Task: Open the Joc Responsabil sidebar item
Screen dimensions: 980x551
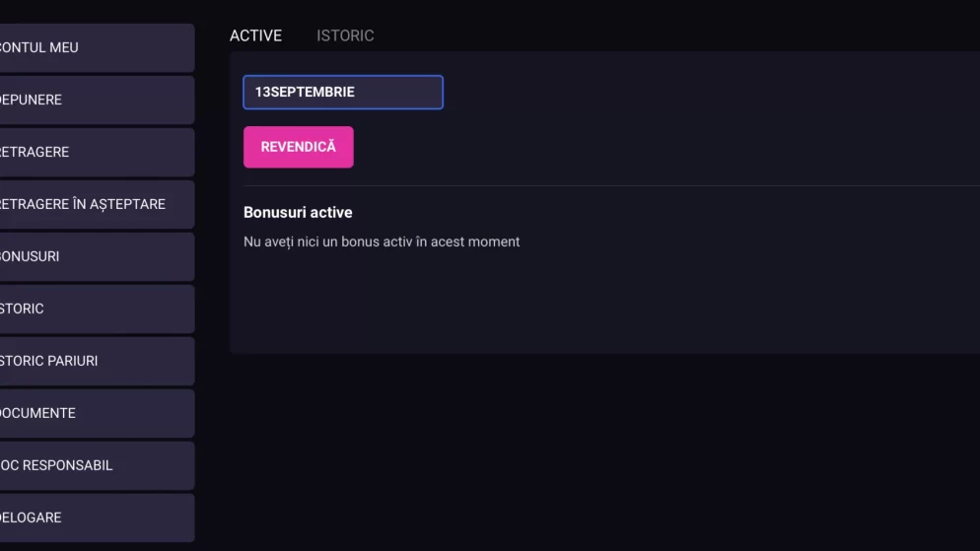Action: pos(97,465)
